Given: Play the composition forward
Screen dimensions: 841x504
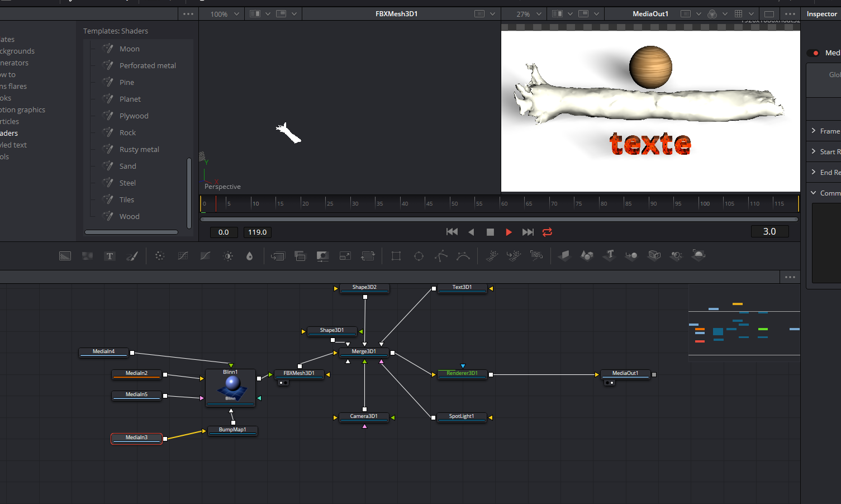Looking at the screenshot, I should [x=509, y=232].
